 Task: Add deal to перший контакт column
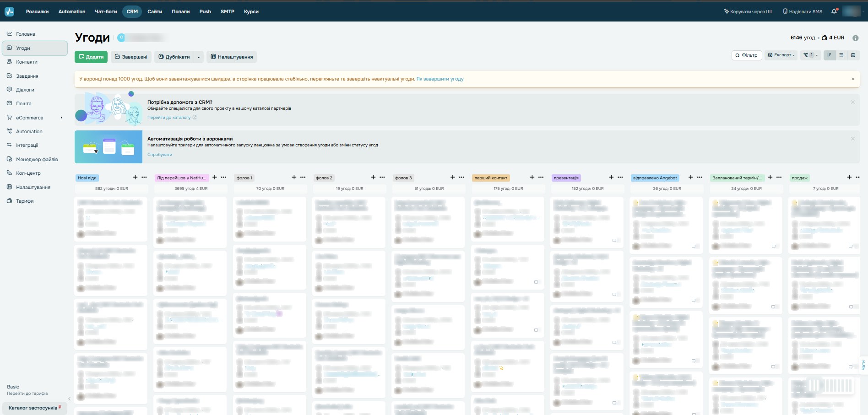pyautogui.click(x=532, y=177)
